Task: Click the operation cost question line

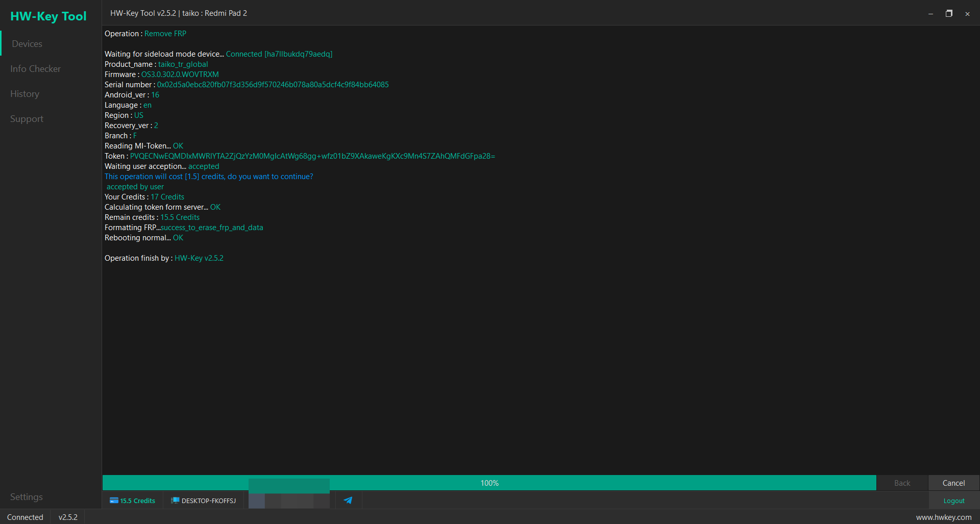Action: (209, 177)
